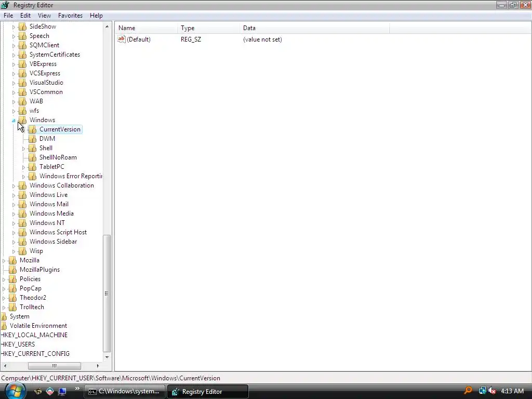Click the tree vertical scrollbar thumb
The width and height of the screenshot is (532, 399).
[x=107, y=293]
